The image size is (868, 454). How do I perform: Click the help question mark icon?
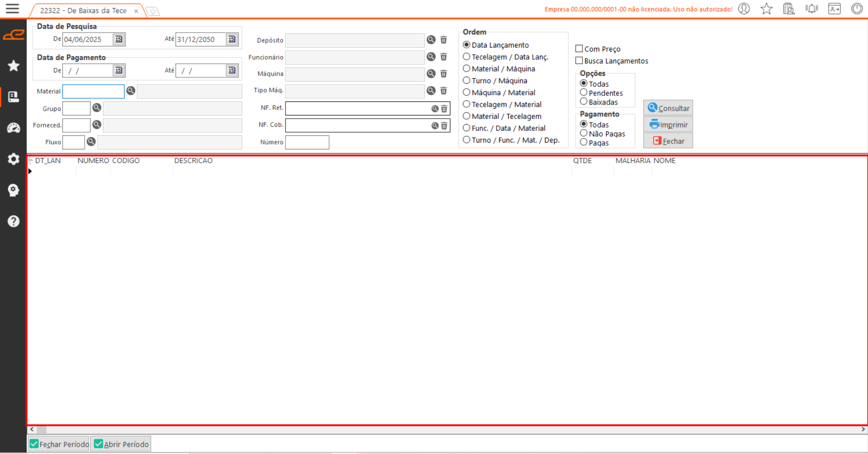pyautogui.click(x=14, y=221)
